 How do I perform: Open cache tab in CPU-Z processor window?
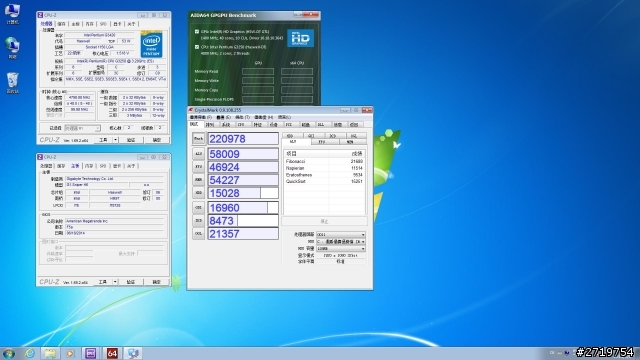[x=61, y=24]
